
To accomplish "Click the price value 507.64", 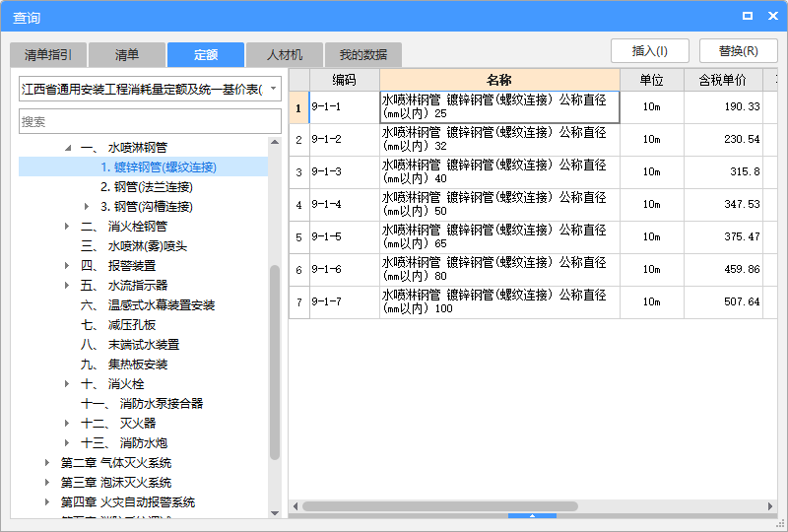I will point(742,301).
